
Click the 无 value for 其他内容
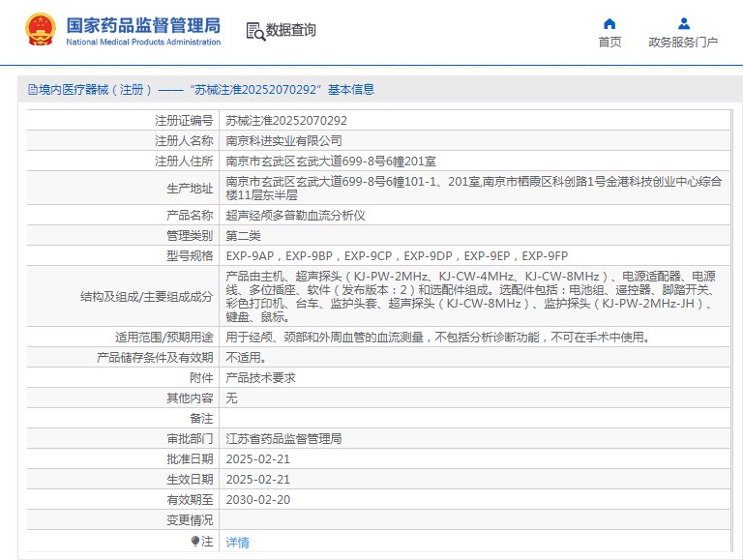point(231,398)
